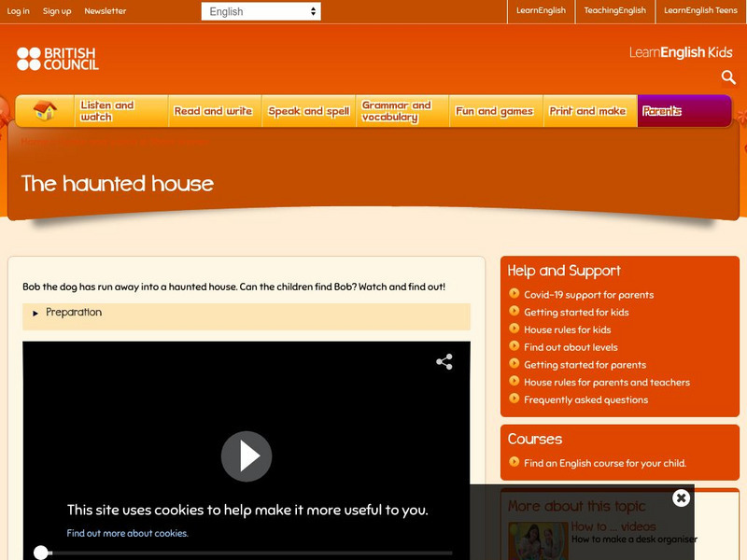
Task: Open Fun and games menu
Action: 495,111
